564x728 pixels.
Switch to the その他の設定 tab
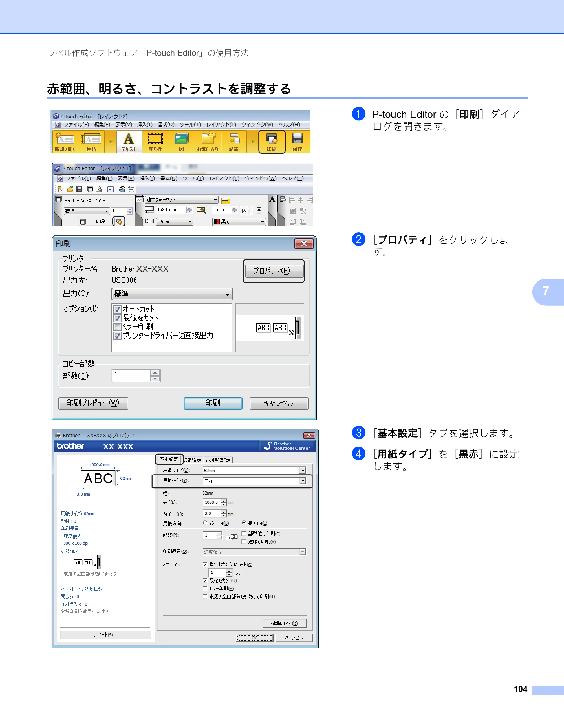click(x=218, y=460)
